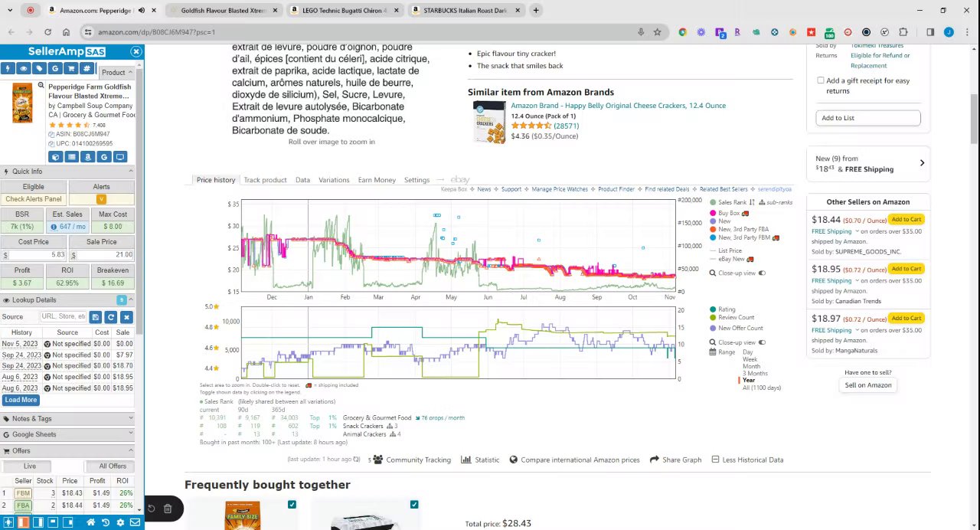
Task: Open Keepa Variations tab
Action: [x=334, y=180]
